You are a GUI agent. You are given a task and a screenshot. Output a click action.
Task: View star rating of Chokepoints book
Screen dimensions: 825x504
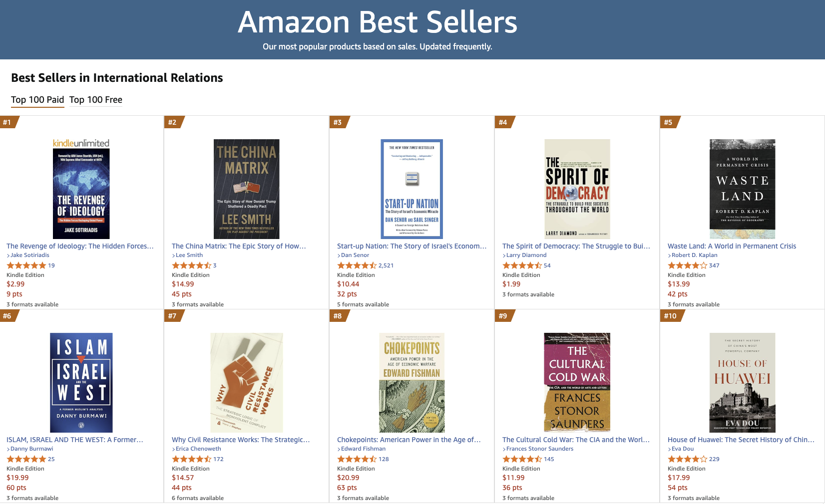point(357,459)
